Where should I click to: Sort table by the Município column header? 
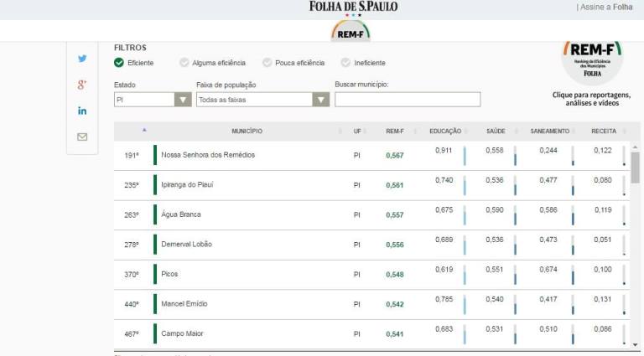[x=247, y=132]
